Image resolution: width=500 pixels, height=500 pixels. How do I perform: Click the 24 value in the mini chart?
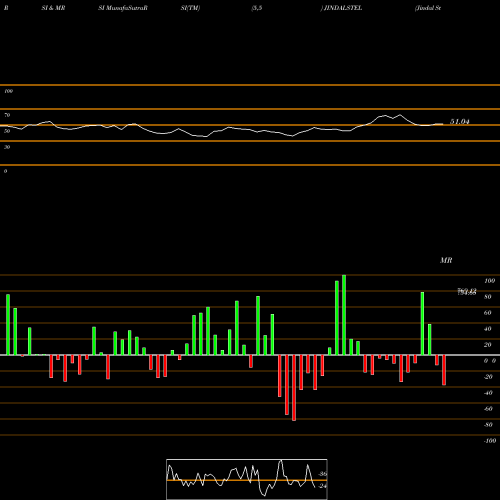tap(322, 486)
